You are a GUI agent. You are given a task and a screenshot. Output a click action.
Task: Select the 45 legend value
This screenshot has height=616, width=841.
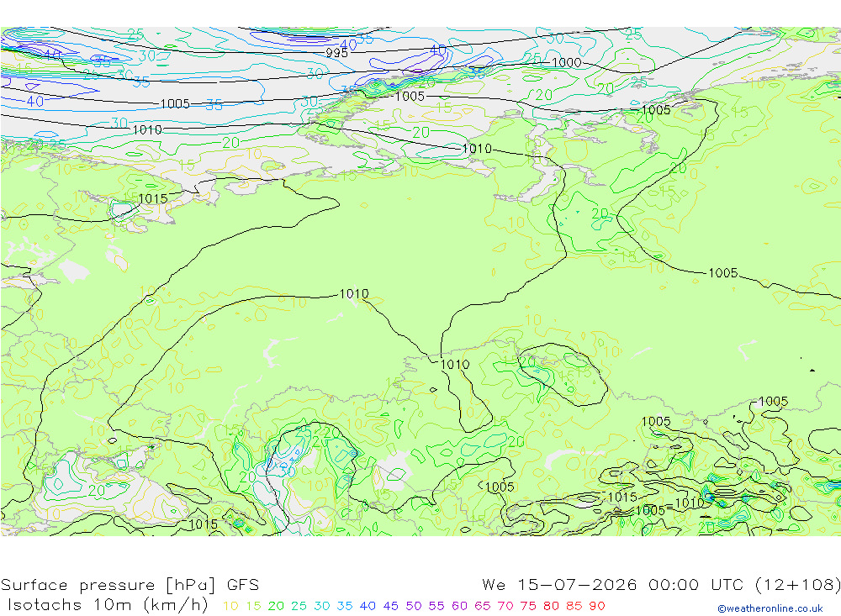pyautogui.click(x=391, y=606)
